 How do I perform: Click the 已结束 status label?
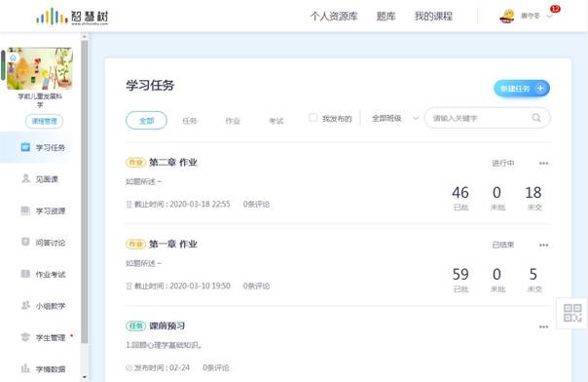tap(503, 245)
